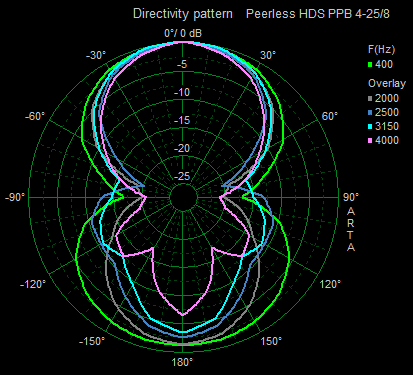The image size is (413, 375).
Task: Click the gray 2000 Hz overlay swatch
Action: (370, 99)
